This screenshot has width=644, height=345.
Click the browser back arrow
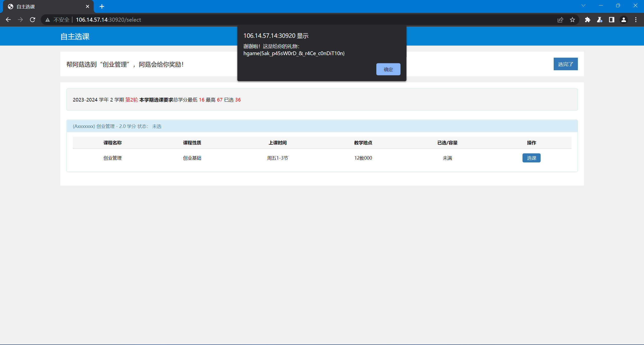(8, 20)
